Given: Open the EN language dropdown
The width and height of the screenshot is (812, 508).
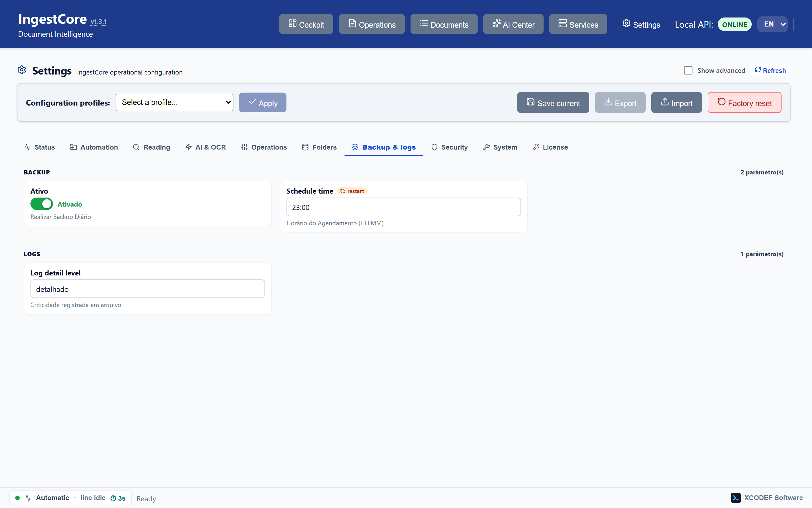Looking at the screenshot, I should click(772, 24).
